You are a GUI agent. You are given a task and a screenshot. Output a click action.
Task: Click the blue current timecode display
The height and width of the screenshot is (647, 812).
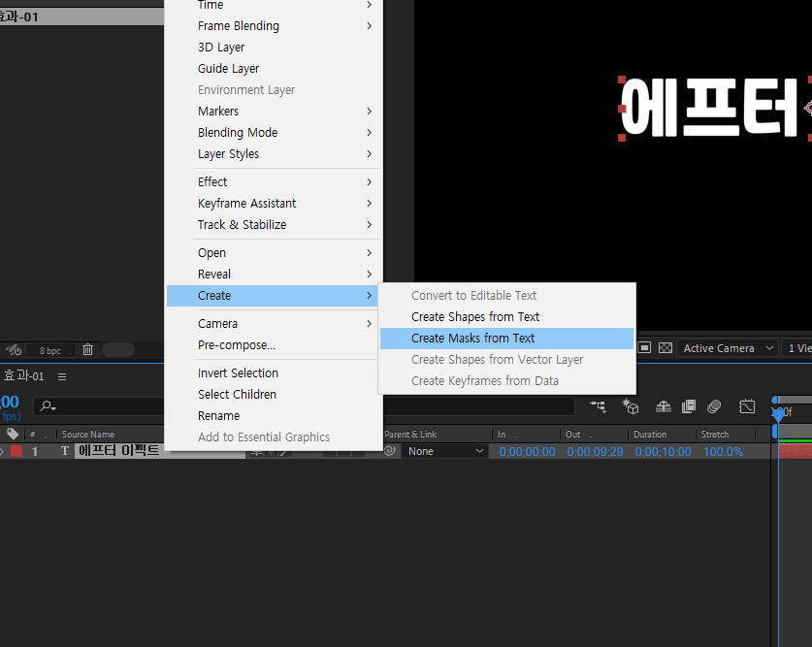(x=10, y=402)
